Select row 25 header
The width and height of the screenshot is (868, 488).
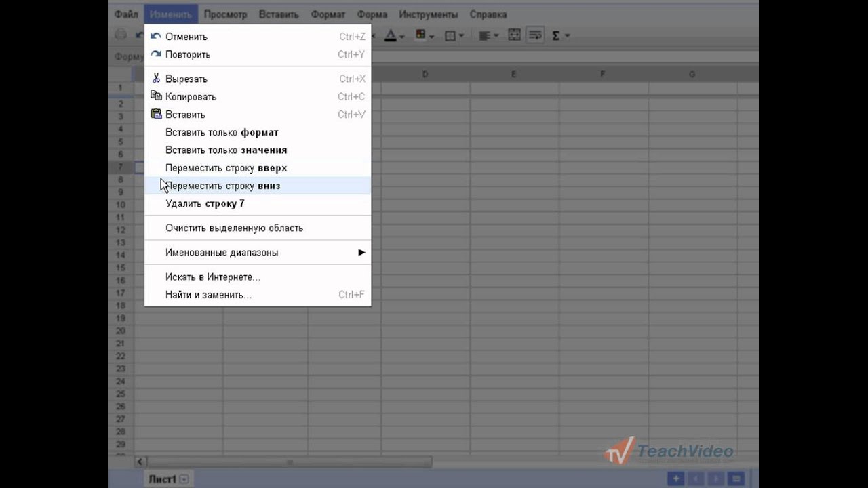click(x=121, y=394)
